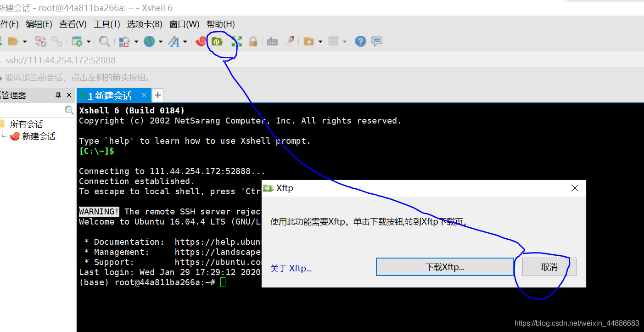
Task: Expand the font dropdown arrow
Action: [x=185, y=42]
